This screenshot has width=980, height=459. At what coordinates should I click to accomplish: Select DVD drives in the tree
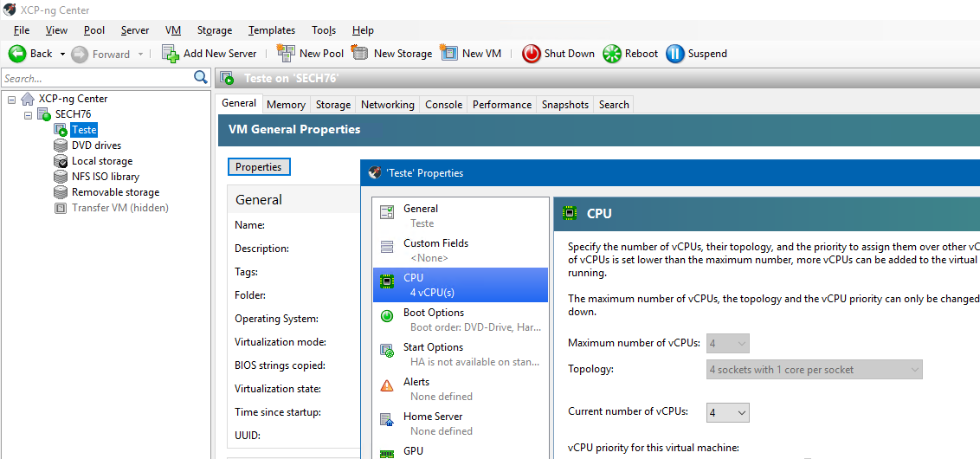pos(96,145)
